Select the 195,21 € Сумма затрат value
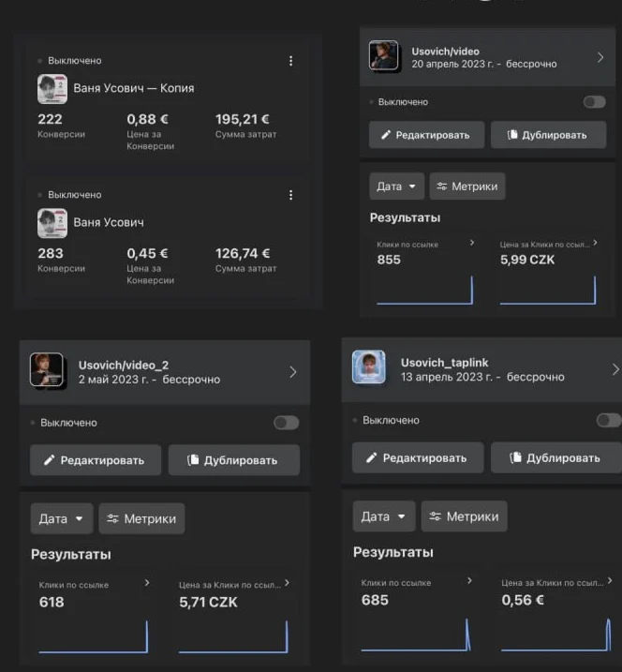The height and width of the screenshot is (672, 622). (243, 119)
